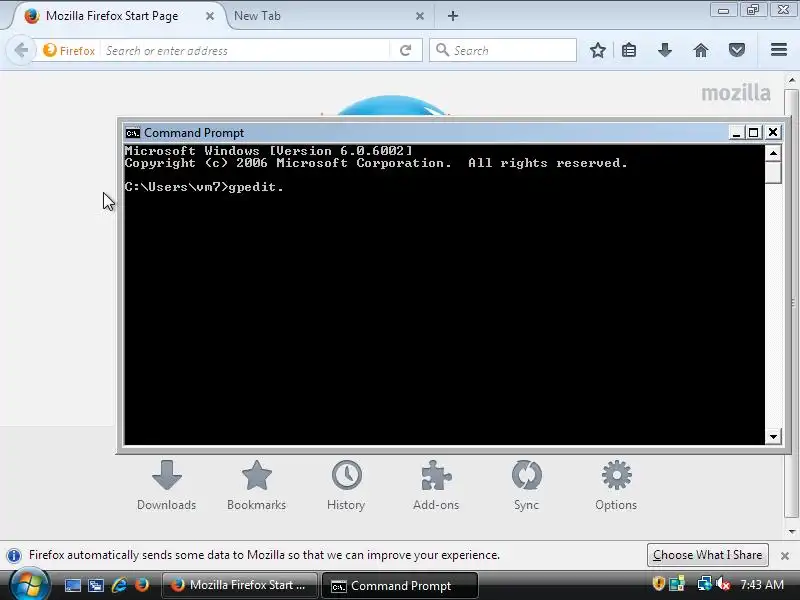Show bookmarks list via the clipboard icon
800x600 pixels.
point(629,51)
